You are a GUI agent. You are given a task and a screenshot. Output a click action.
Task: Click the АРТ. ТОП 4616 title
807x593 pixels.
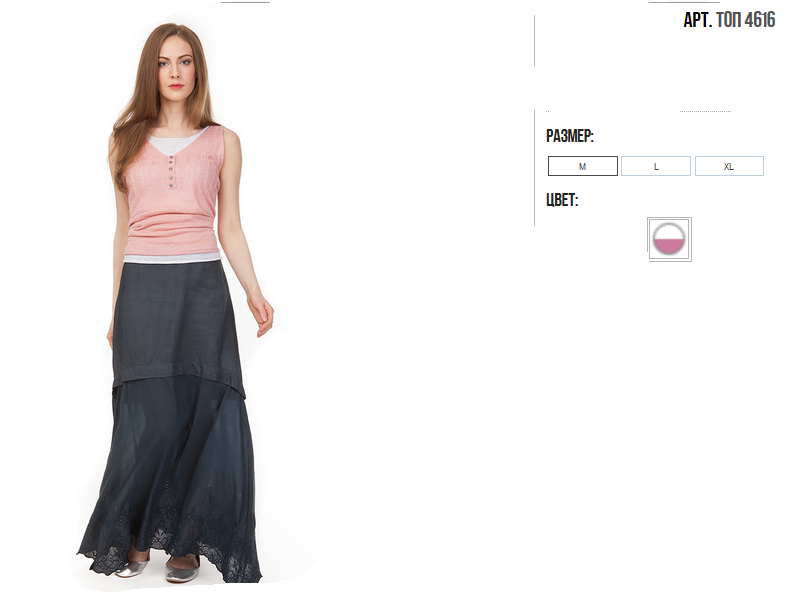729,20
